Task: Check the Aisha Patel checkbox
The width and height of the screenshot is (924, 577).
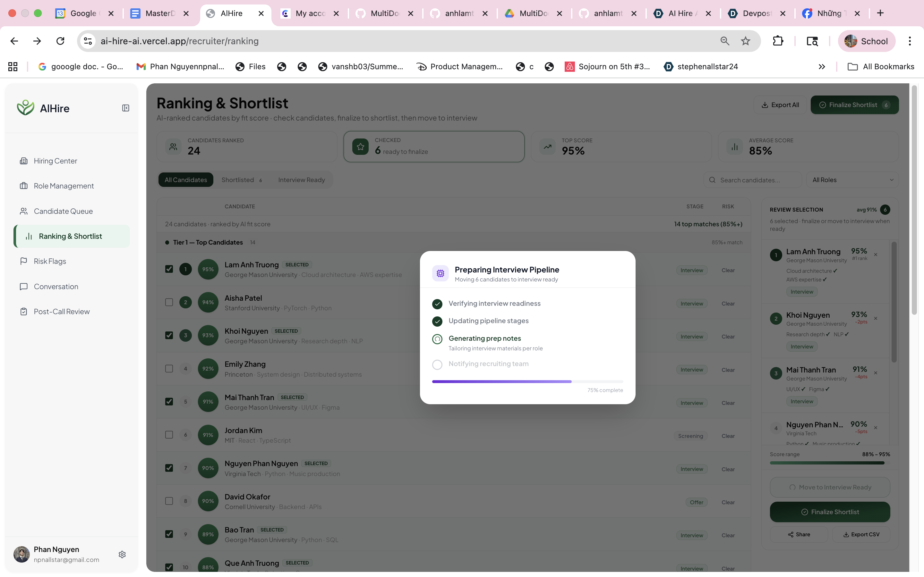Action: 169,302
